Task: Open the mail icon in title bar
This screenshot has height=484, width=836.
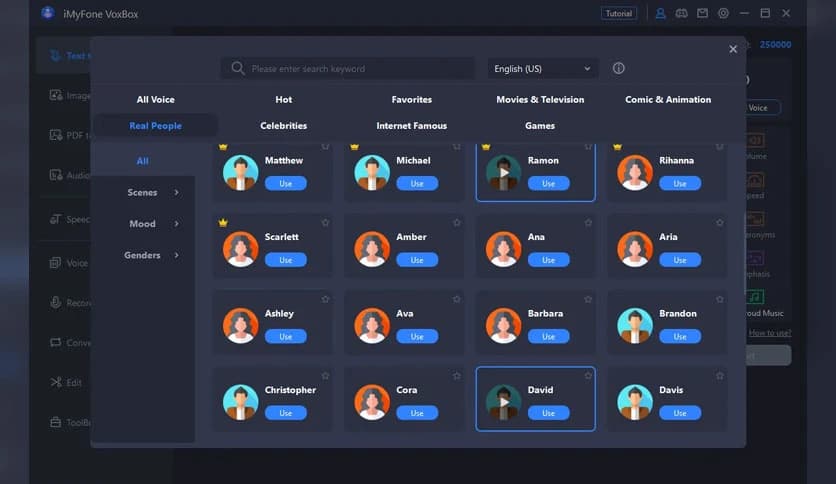Action: [702, 13]
